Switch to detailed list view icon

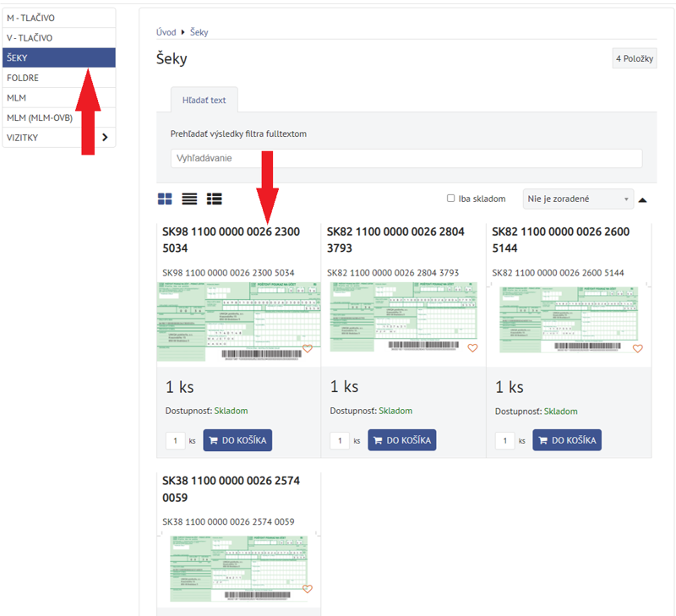[214, 199]
